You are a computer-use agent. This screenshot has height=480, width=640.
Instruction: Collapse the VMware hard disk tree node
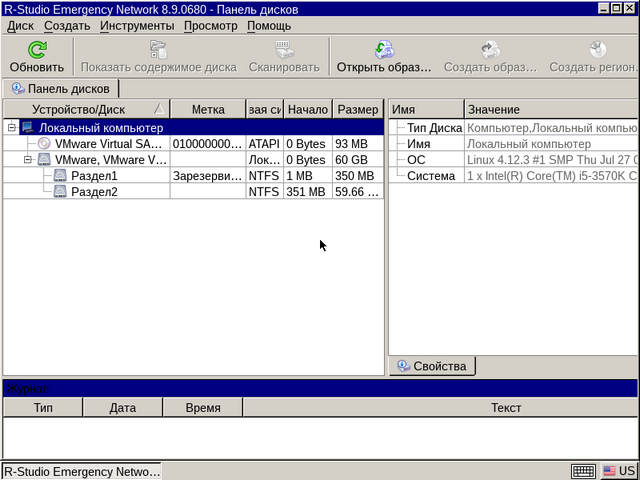28,160
